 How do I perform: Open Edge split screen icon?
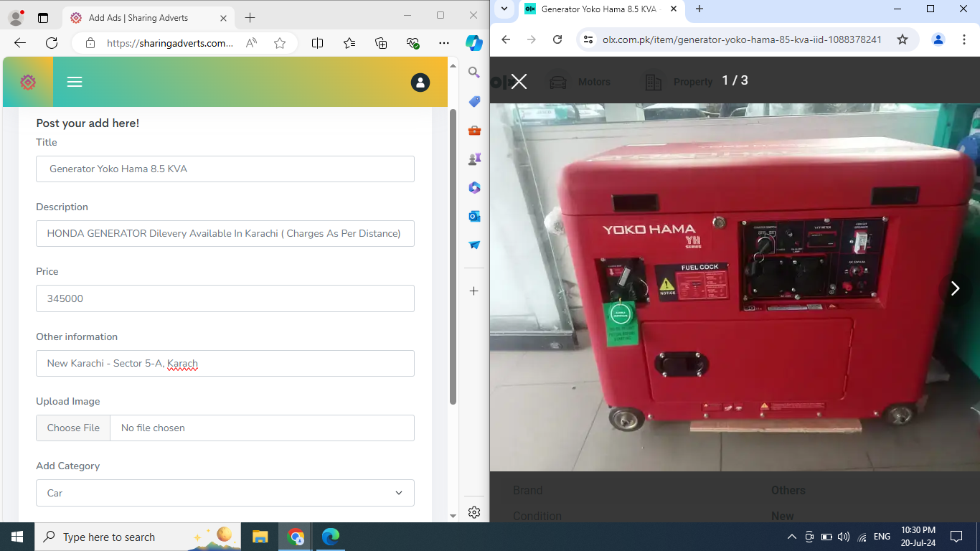[x=318, y=43]
